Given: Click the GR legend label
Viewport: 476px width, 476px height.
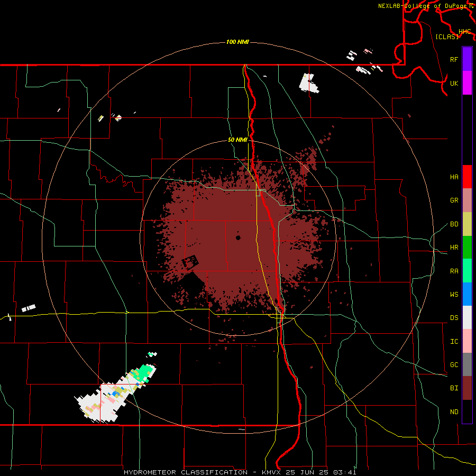Looking at the screenshot, I should (454, 200).
